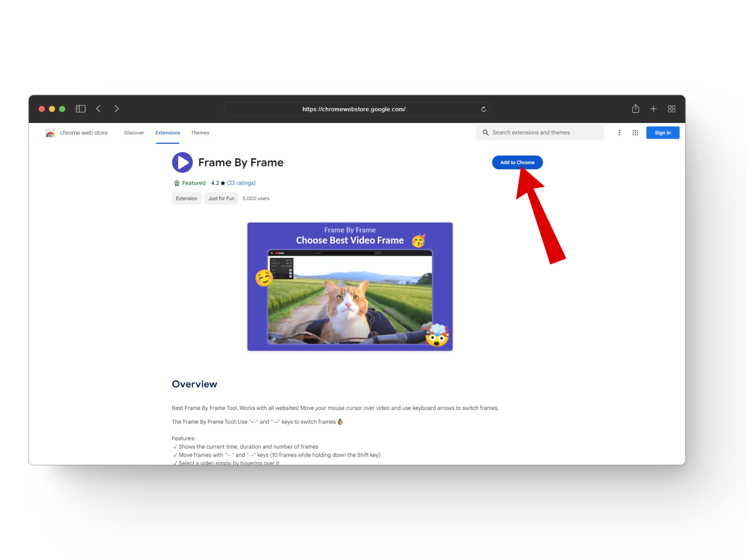Screen dimensions: 747x560
Task: Switch to the Themes tab
Action: point(200,133)
